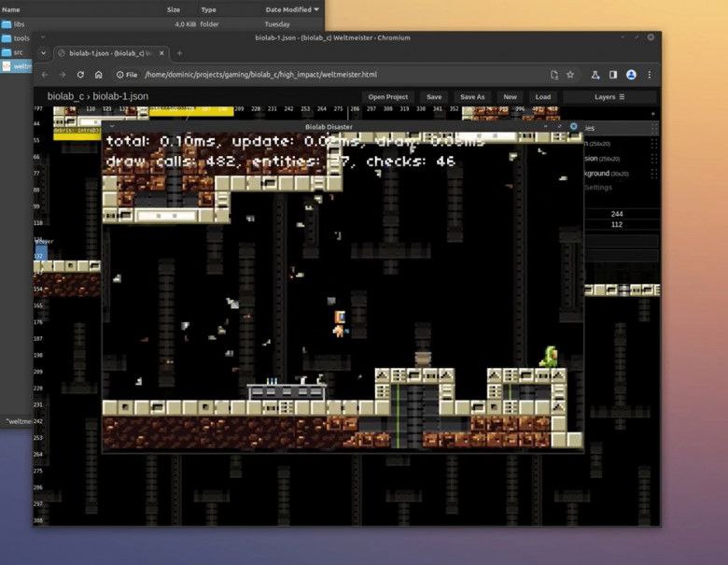The image size is (728, 565).
Task: Open the Biolab Disaster window menu arrow
Action: click(112, 127)
